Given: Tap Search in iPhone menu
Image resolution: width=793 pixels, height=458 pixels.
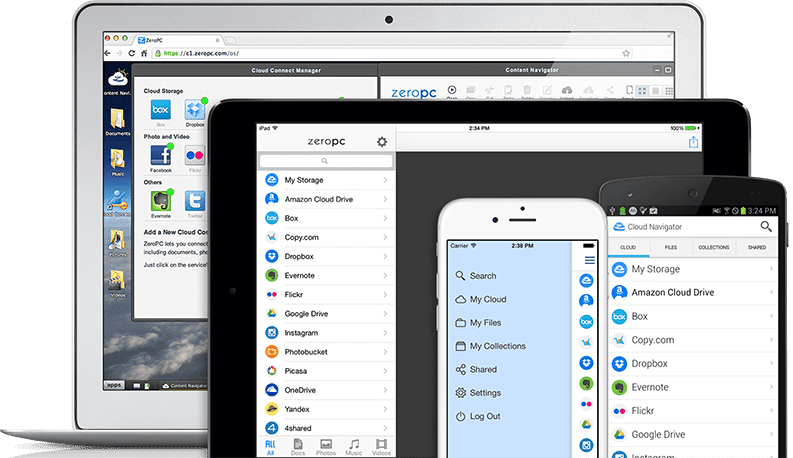Looking at the screenshot, I should (476, 276).
